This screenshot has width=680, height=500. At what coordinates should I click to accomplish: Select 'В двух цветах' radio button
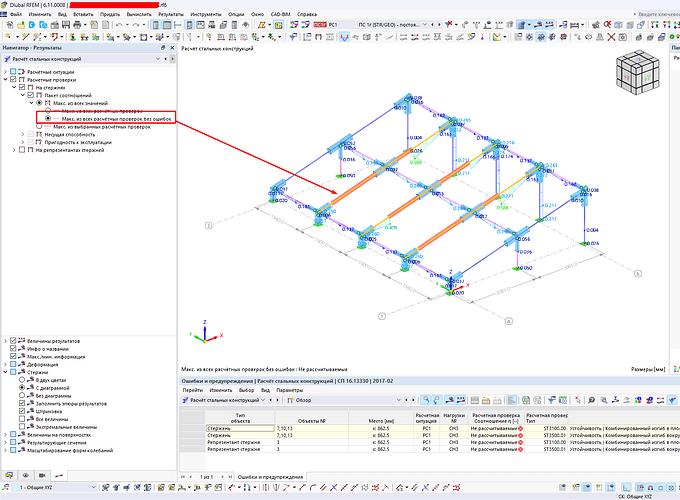[x=22, y=380]
